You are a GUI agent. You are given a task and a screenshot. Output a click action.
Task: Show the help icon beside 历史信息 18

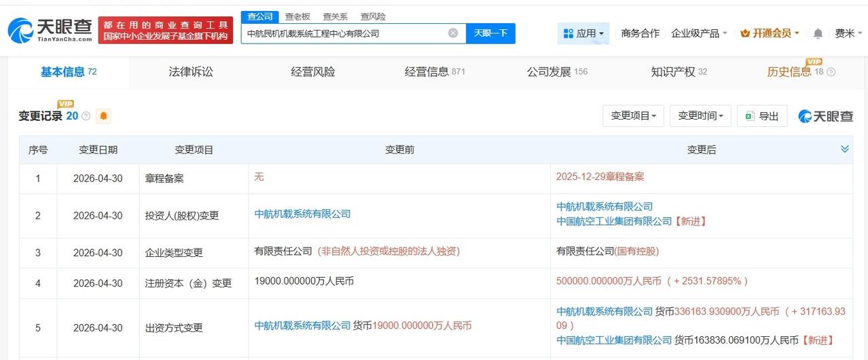point(831,72)
